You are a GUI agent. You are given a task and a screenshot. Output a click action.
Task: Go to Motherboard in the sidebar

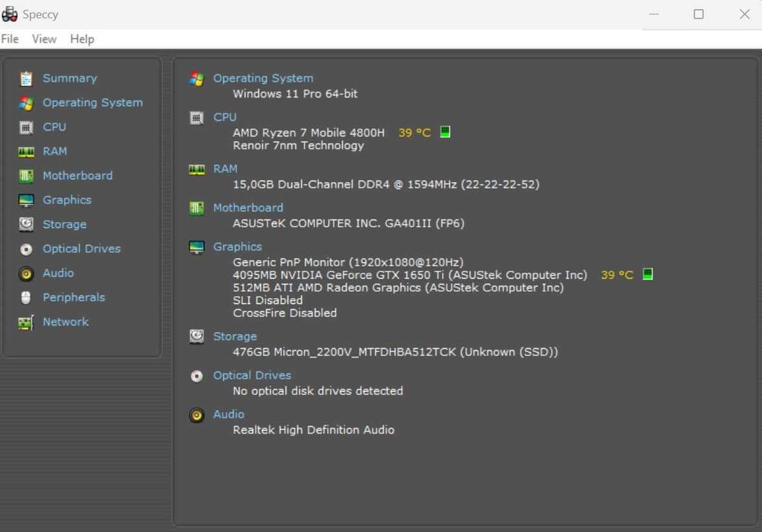click(78, 175)
